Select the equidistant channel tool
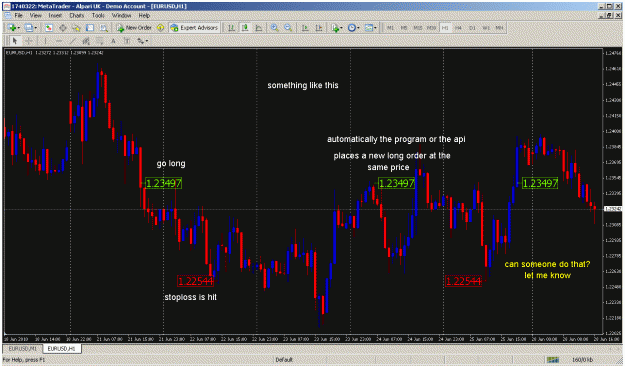The image size is (625, 366). point(86,41)
